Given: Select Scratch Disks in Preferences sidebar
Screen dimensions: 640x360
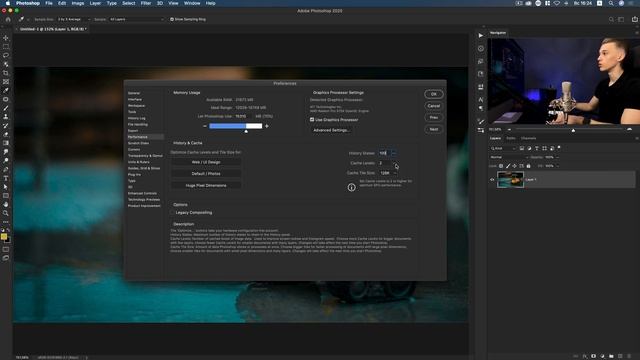Looking at the screenshot, I should tap(138, 143).
